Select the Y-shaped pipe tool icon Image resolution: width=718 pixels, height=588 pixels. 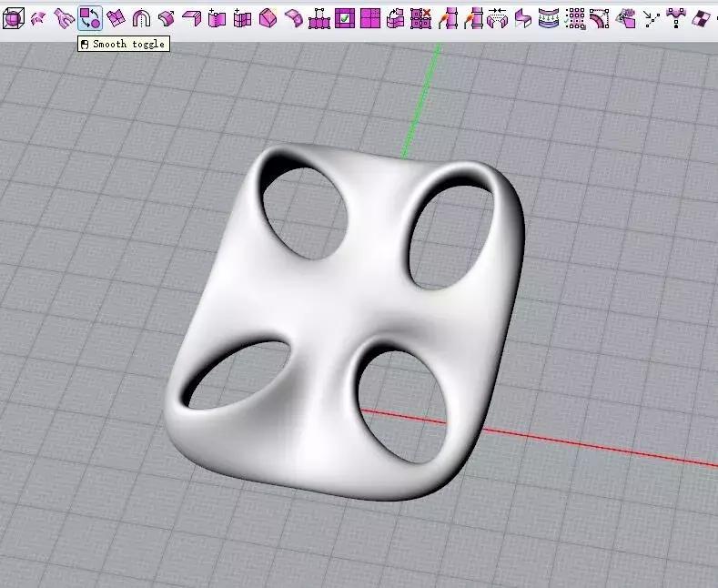point(63,16)
